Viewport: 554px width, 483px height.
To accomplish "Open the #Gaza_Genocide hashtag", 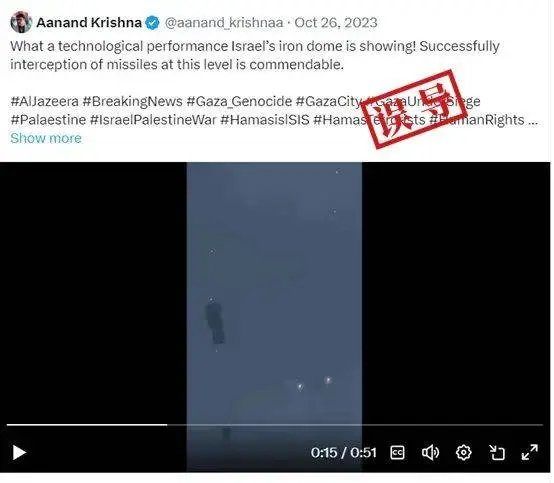I will [239, 102].
